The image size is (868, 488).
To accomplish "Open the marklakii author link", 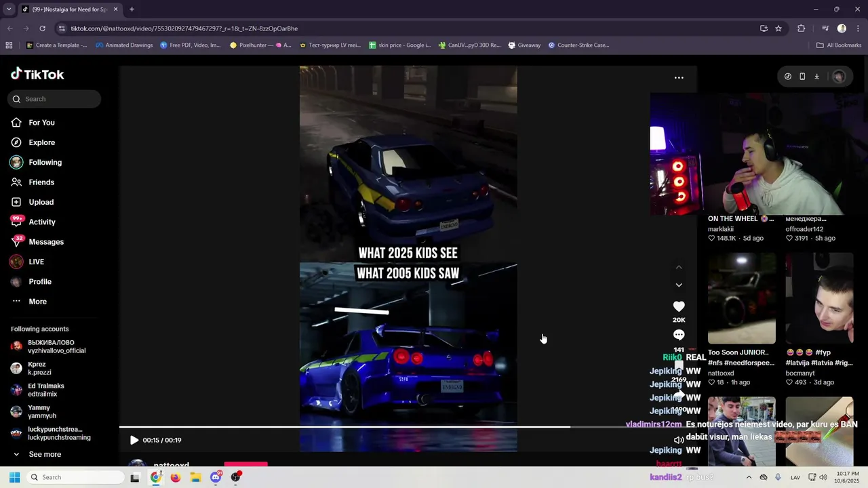I will [x=721, y=229].
